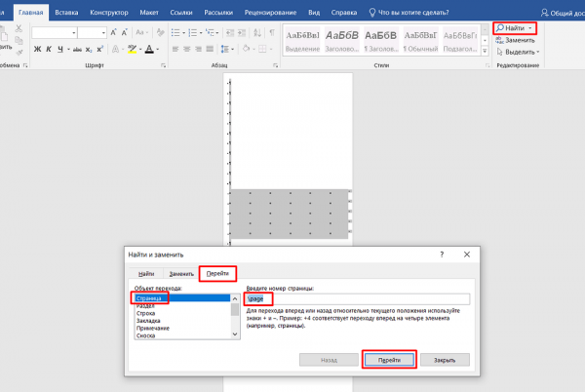Open Конструктор ribbon tab
Image resolution: width=585 pixels, height=392 pixels.
coord(109,13)
